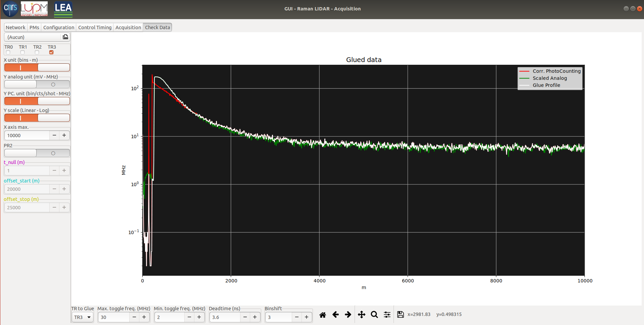The height and width of the screenshot is (325, 644).
Task: Click the Home reset view icon
Action: pyautogui.click(x=322, y=315)
